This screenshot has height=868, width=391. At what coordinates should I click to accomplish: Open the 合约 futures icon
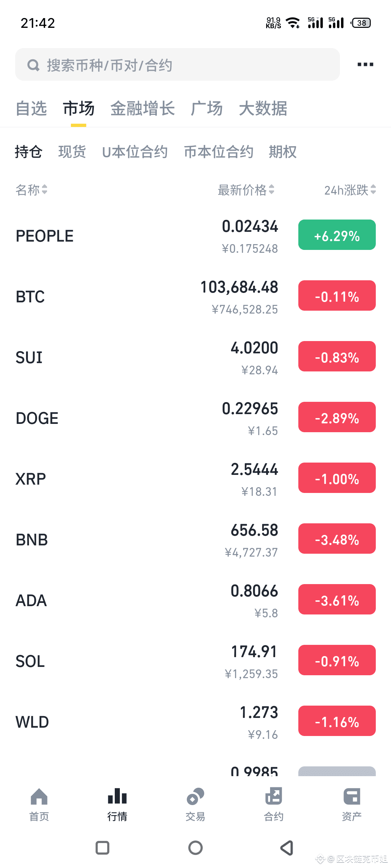coord(274,796)
